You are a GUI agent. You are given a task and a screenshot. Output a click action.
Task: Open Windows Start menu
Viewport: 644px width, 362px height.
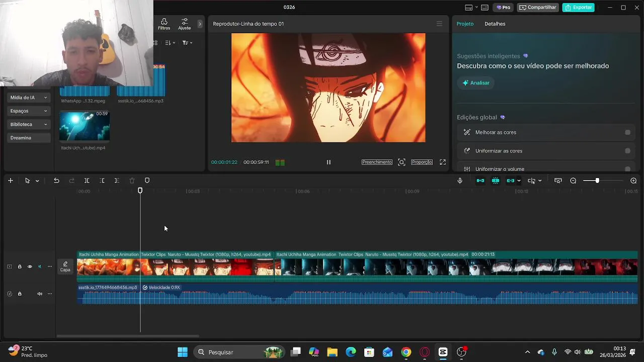[x=183, y=352]
